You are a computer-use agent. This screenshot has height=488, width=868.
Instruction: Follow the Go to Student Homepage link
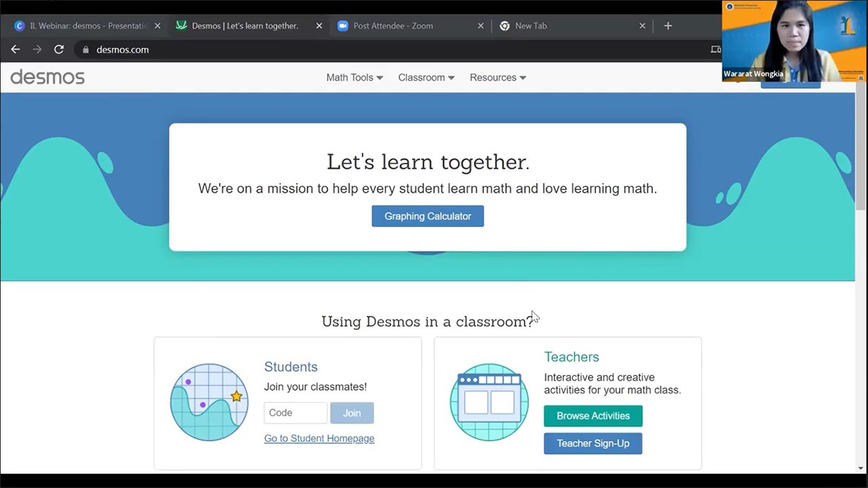[x=319, y=439]
